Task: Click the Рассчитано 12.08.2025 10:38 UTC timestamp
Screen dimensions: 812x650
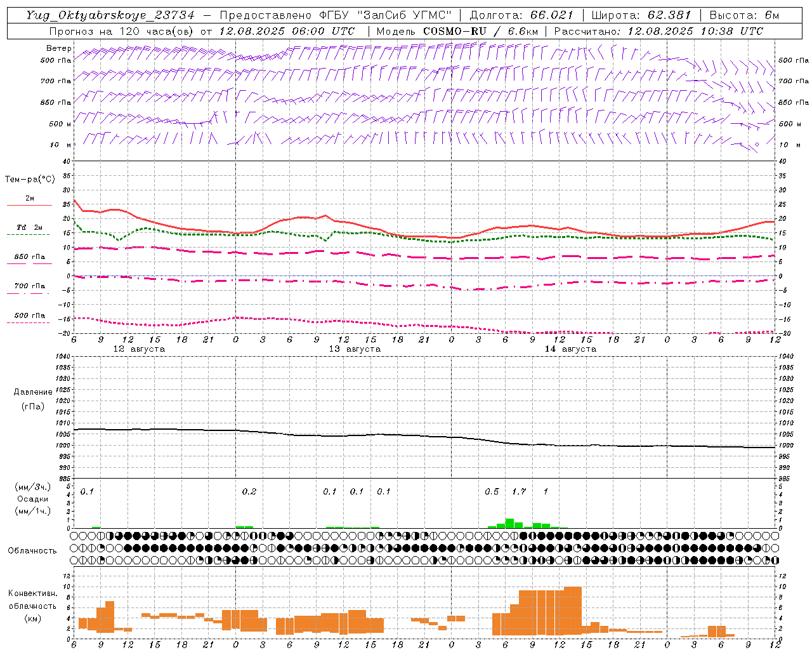Action: pyautogui.click(x=658, y=31)
